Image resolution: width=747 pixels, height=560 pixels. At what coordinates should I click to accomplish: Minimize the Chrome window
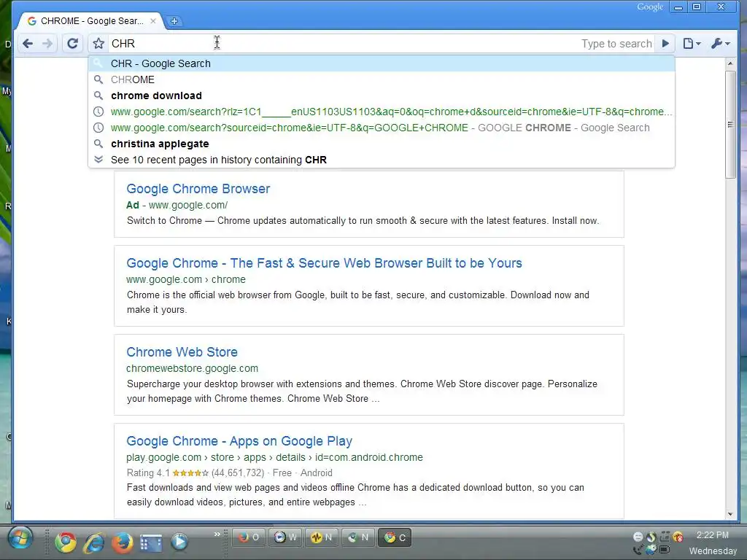tap(678, 7)
